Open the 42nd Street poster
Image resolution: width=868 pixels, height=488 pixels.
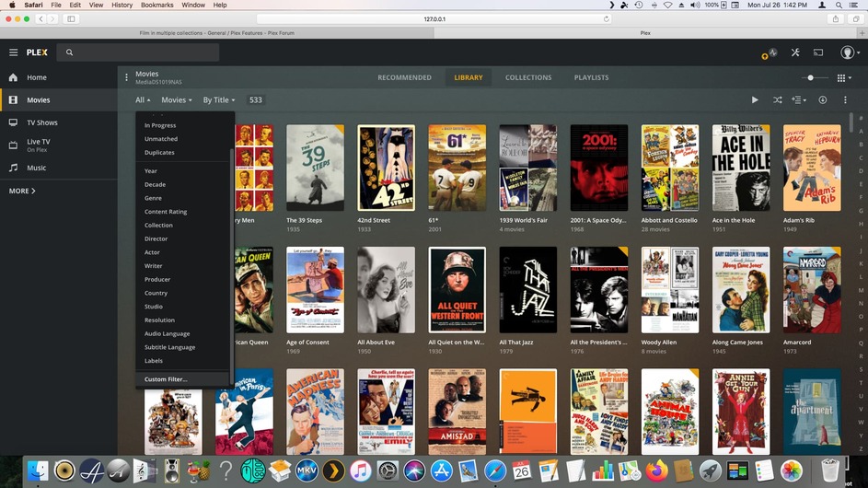pos(386,168)
